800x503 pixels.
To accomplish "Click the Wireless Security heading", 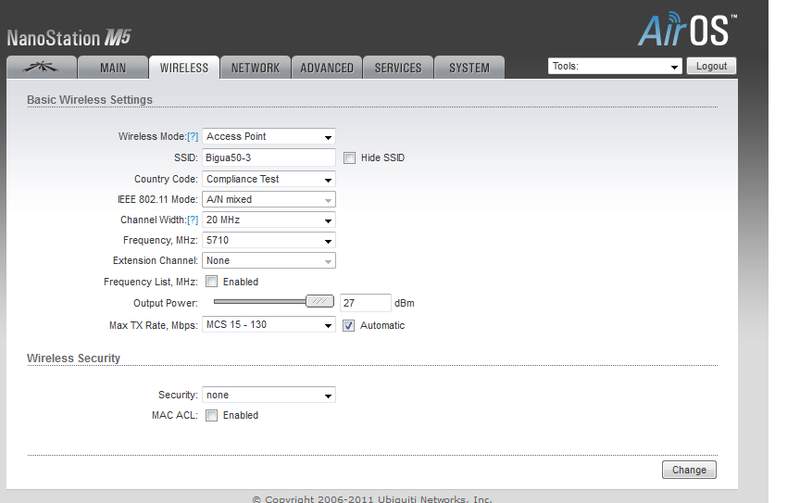I will (x=73, y=358).
